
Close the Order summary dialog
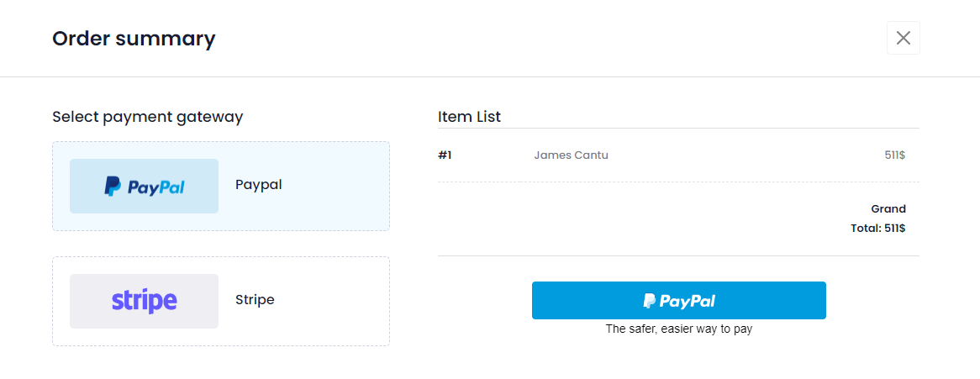(x=904, y=38)
